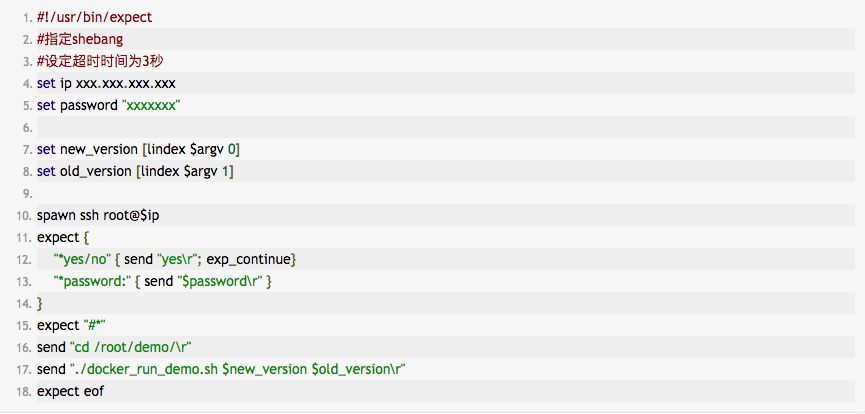Click the spawn ssh root@$ip line

[98, 216]
